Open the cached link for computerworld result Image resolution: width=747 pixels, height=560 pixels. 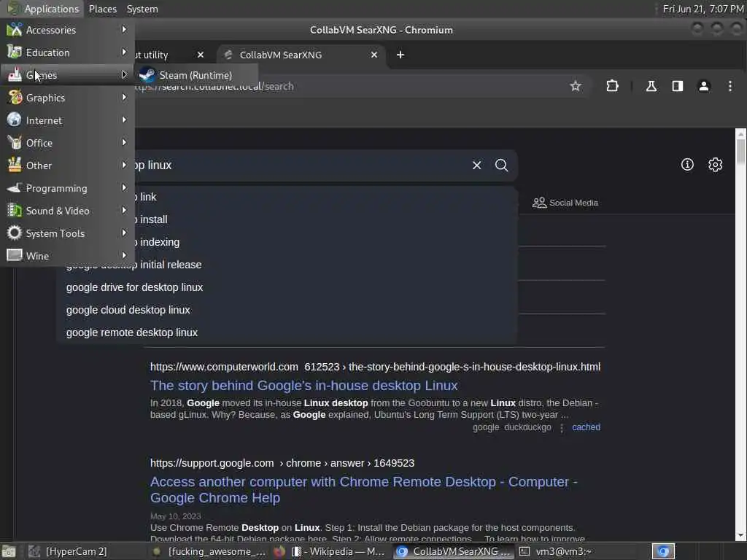[x=586, y=427]
